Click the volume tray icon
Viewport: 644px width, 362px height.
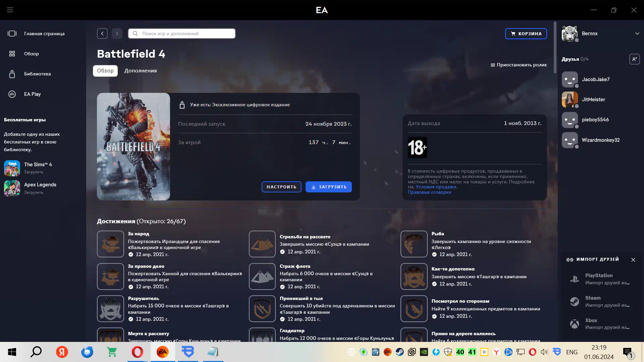tap(544, 352)
